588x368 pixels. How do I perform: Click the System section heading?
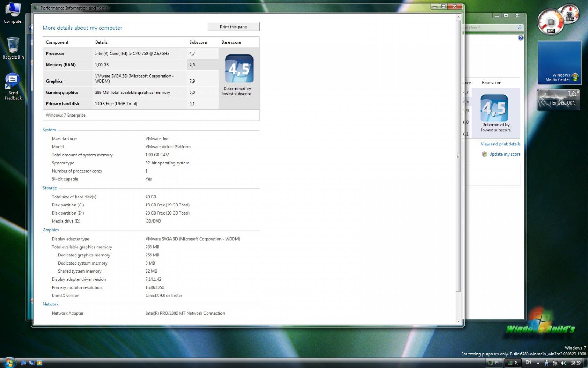point(49,130)
